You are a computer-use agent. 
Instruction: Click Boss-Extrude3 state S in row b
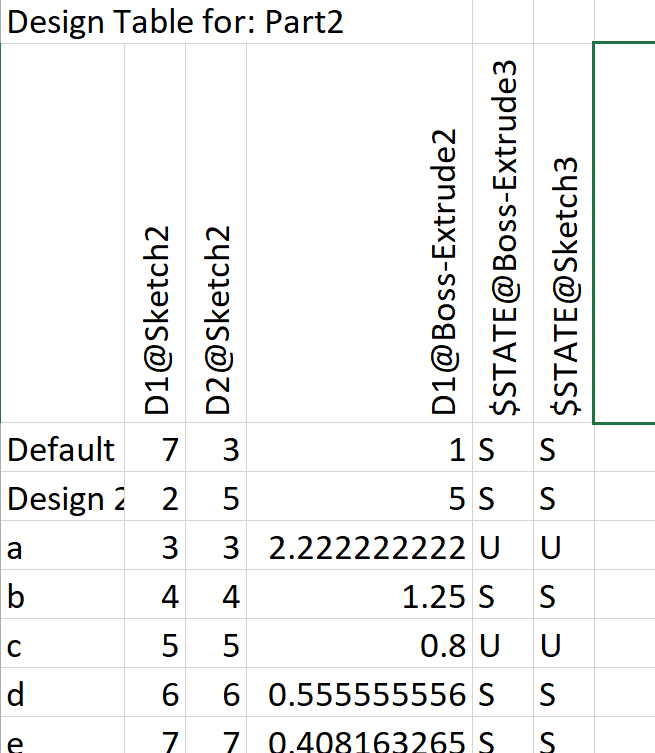pos(503,595)
